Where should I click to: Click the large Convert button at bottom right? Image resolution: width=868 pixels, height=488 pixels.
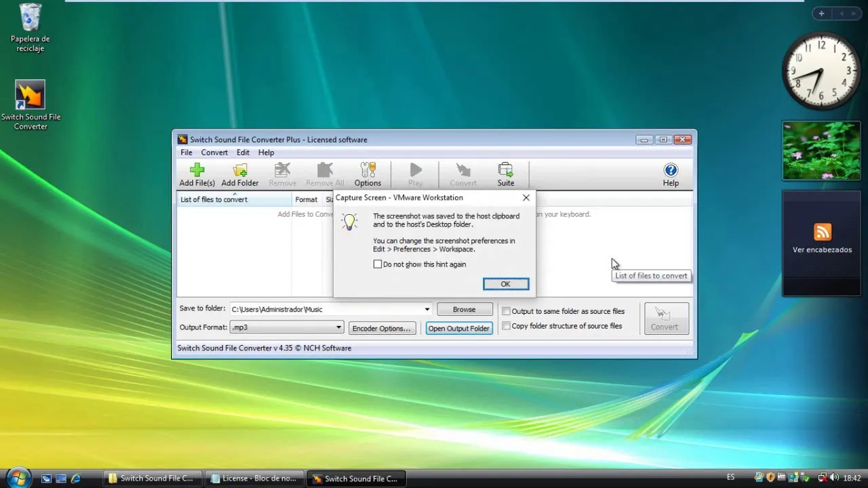coord(667,319)
